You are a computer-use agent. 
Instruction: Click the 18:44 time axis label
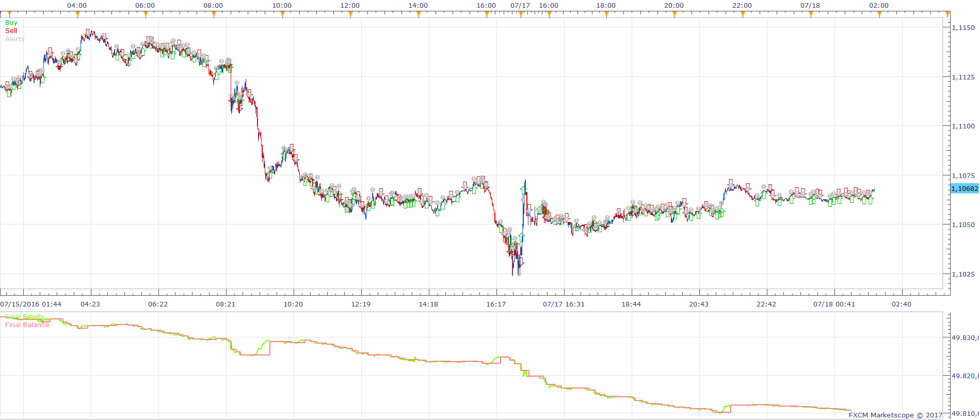(631, 304)
